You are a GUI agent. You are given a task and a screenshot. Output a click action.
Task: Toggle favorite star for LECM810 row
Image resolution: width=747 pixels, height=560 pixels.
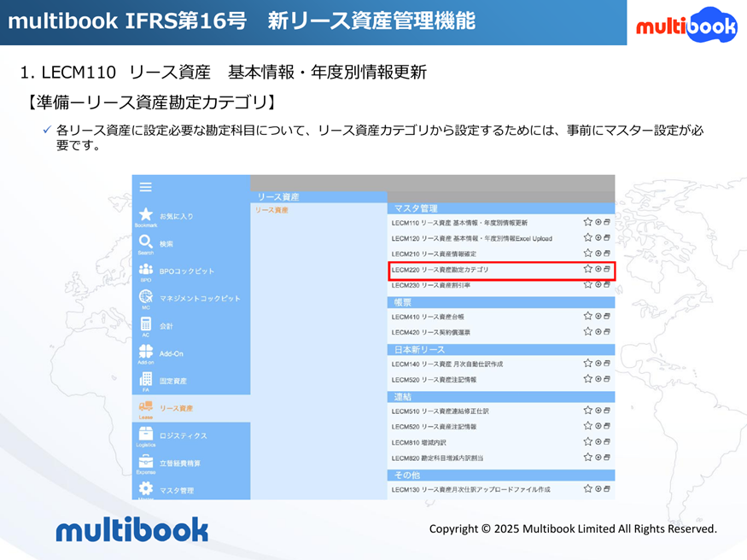[x=588, y=442]
